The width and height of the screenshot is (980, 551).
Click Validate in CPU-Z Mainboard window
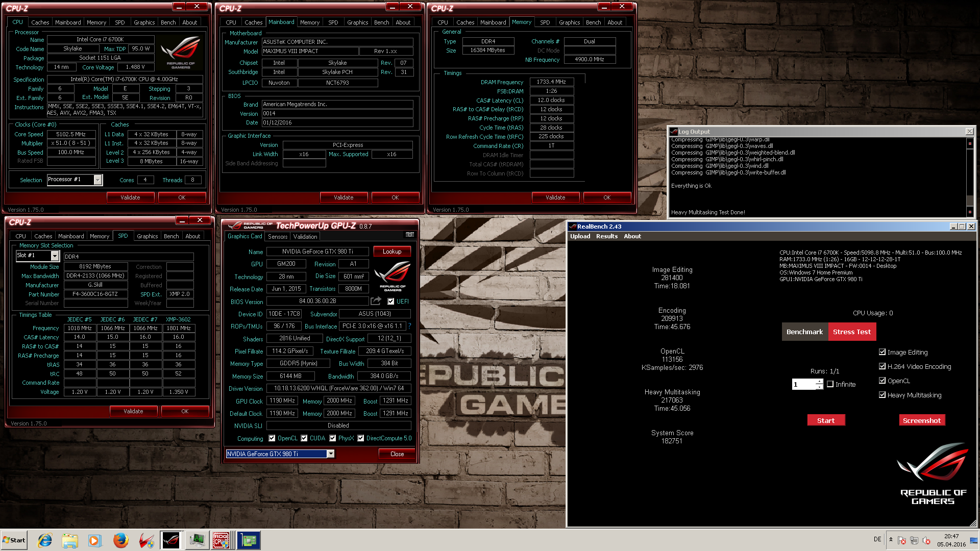pyautogui.click(x=344, y=197)
